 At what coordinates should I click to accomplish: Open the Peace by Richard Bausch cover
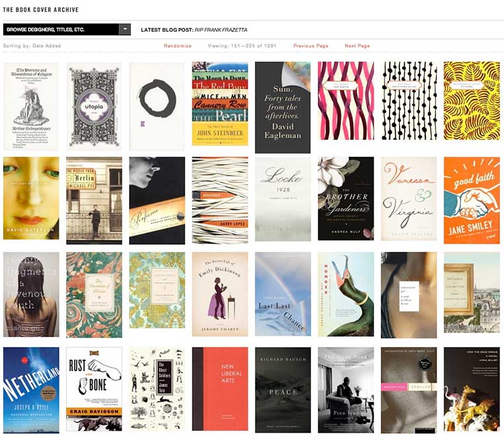click(x=283, y=390)
